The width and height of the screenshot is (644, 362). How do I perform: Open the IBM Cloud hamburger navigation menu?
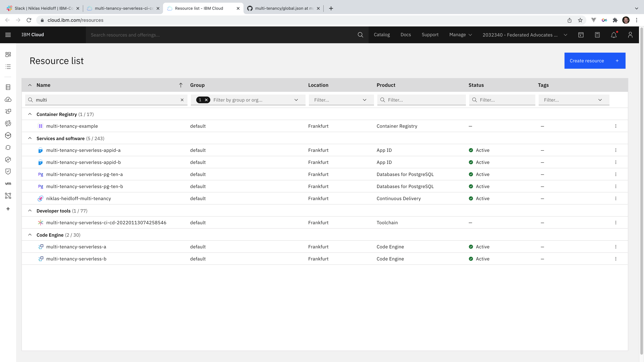(x=8, y=35)
